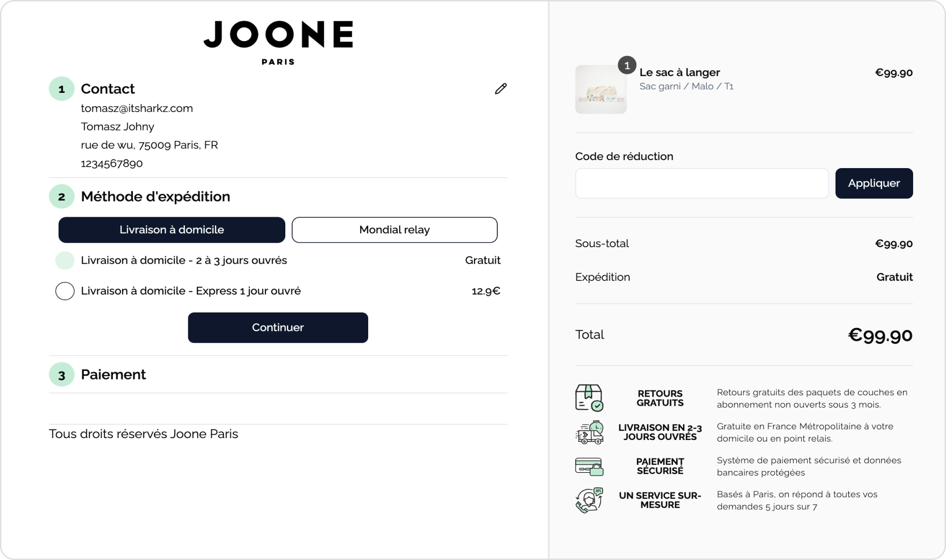Viewport: 946px width, 560px height.
Task: Click the Code de réduction label
Action: [x=624, y=156]
